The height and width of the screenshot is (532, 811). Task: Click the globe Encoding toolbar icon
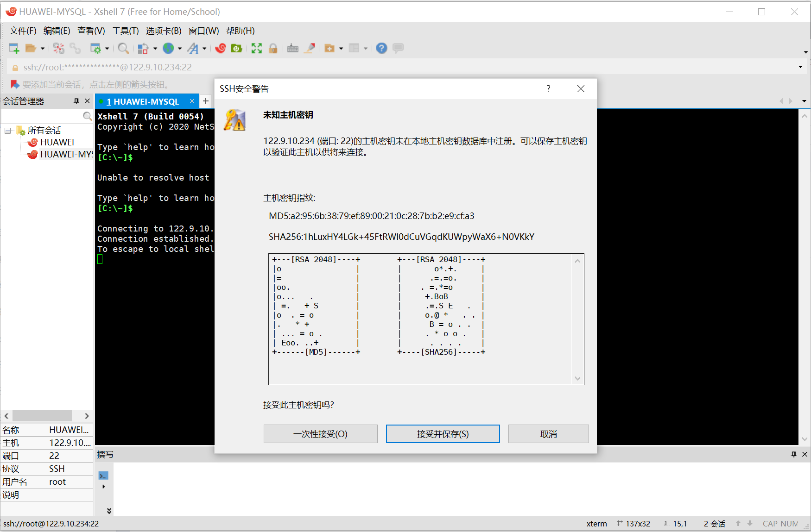[168, 48]
